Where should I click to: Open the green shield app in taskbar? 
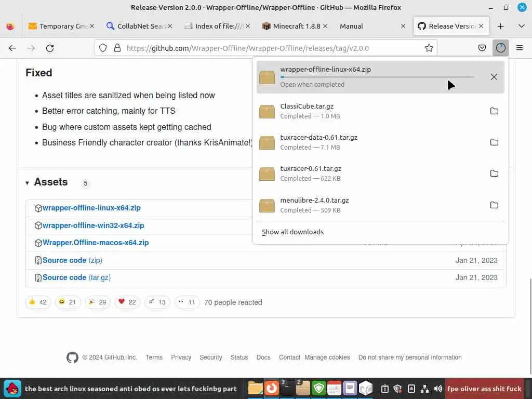coord(318,389)
